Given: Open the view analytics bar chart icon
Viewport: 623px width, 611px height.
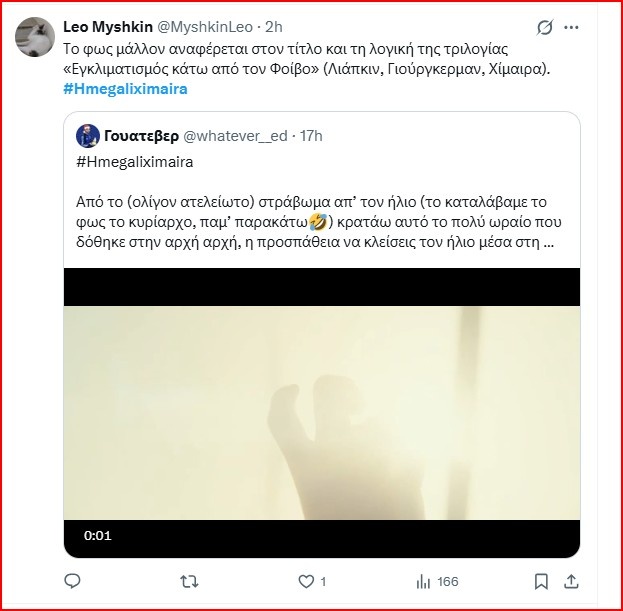Looking at the screenshot, I should point(423,580).
